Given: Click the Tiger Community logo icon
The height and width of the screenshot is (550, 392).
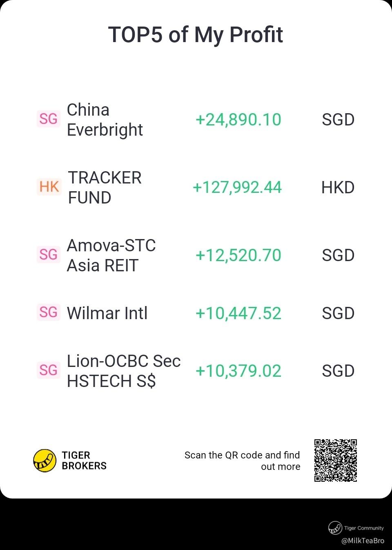Looking at the screenshot, I should 335,528.
